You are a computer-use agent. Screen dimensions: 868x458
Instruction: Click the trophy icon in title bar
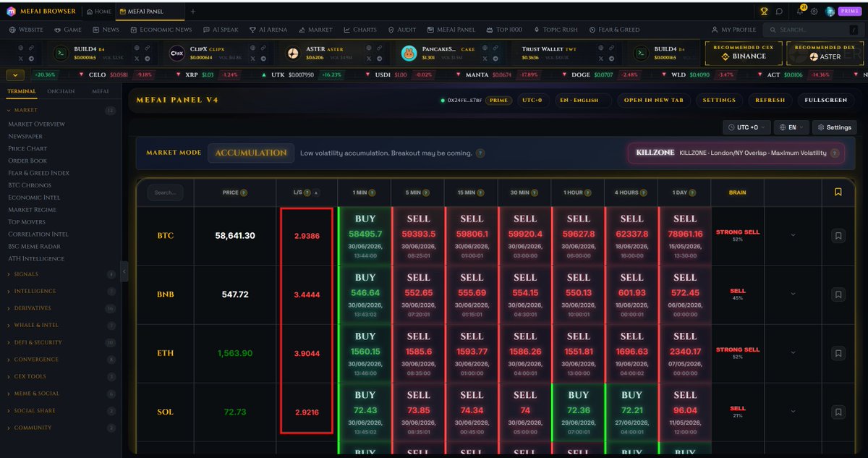tap(764, 12)
